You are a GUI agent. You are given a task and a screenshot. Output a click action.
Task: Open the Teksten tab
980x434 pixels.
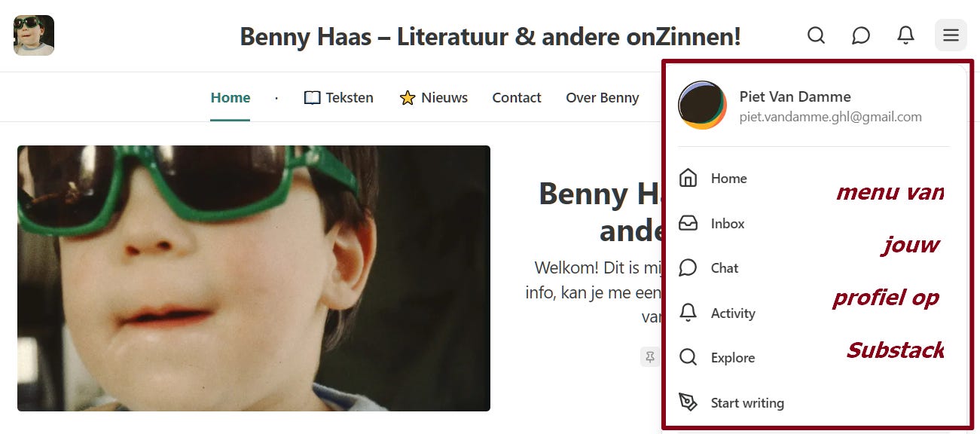click(x=339, y=97)
